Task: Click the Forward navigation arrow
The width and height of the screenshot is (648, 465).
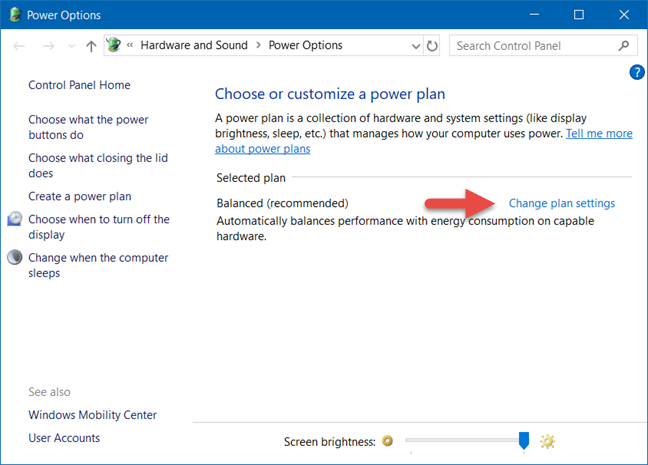Action: pos(48,46)
